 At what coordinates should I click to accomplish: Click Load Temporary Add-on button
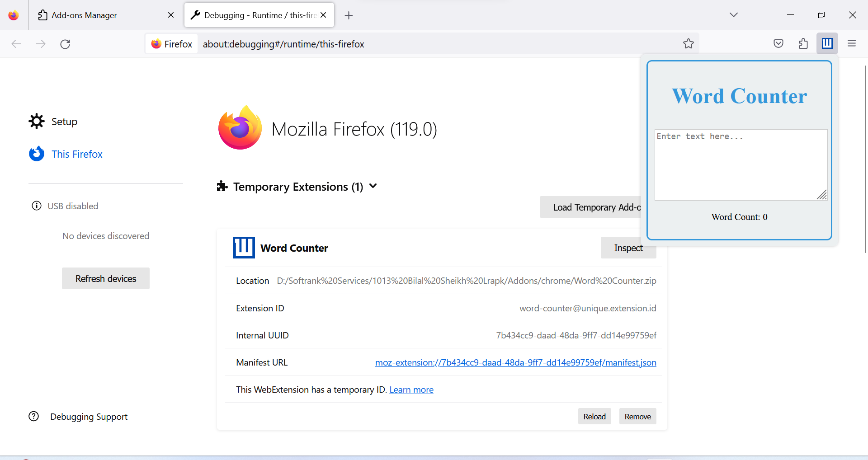tap(590, 207)
